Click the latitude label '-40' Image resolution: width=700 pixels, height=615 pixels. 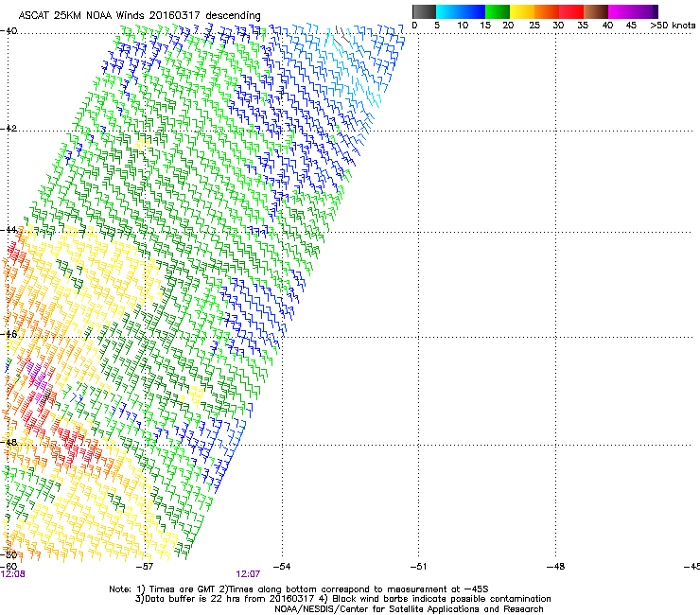pyautogui.click(x=9, y=31)
